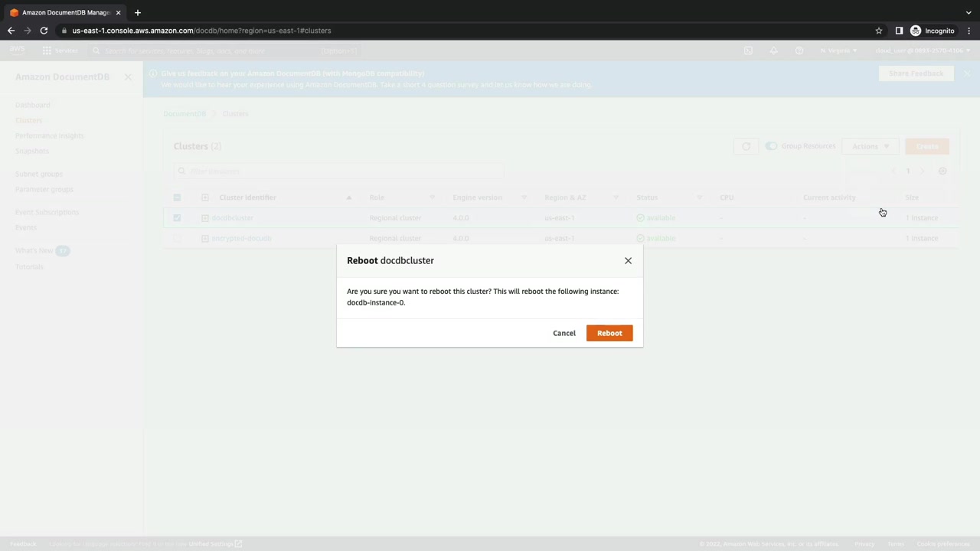980x551 pixels.
Task: Open the docdbcluster cluster link
Action: [232, 218]
